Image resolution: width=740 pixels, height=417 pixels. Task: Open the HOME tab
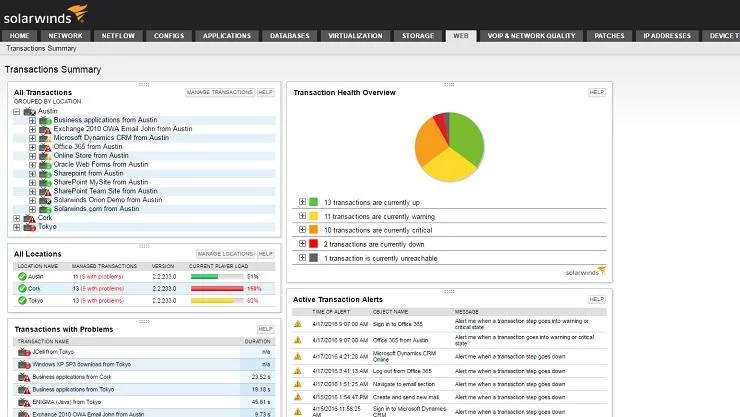click(19, 36)
